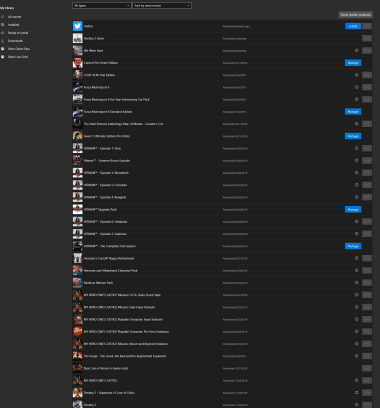Image resolution: width=380 pixels, height=408 pixels.
Task: Click the small action icon in the Mission Above and Beyond Endeavor row
Action: [357, 344]
